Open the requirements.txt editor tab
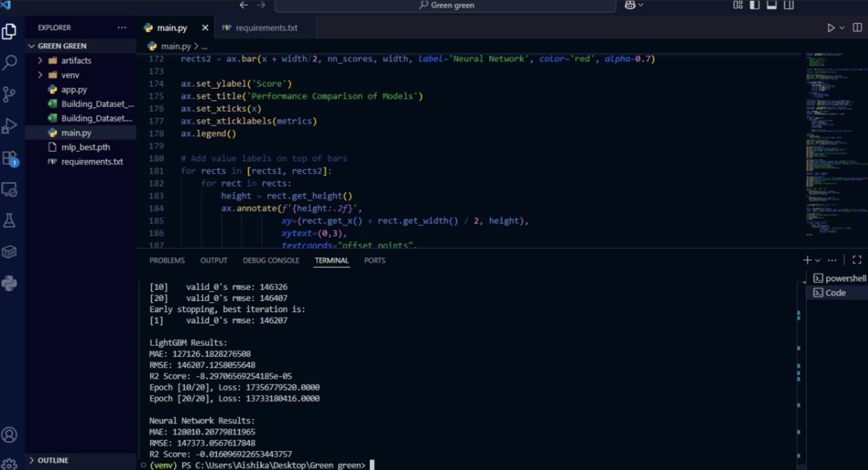This screenshot has width=868, height=470. tap(266, 28)
